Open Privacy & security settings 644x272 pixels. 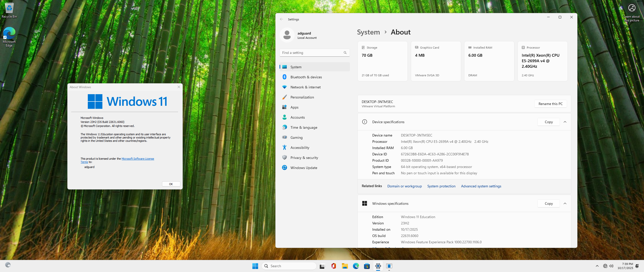[304, 158]
